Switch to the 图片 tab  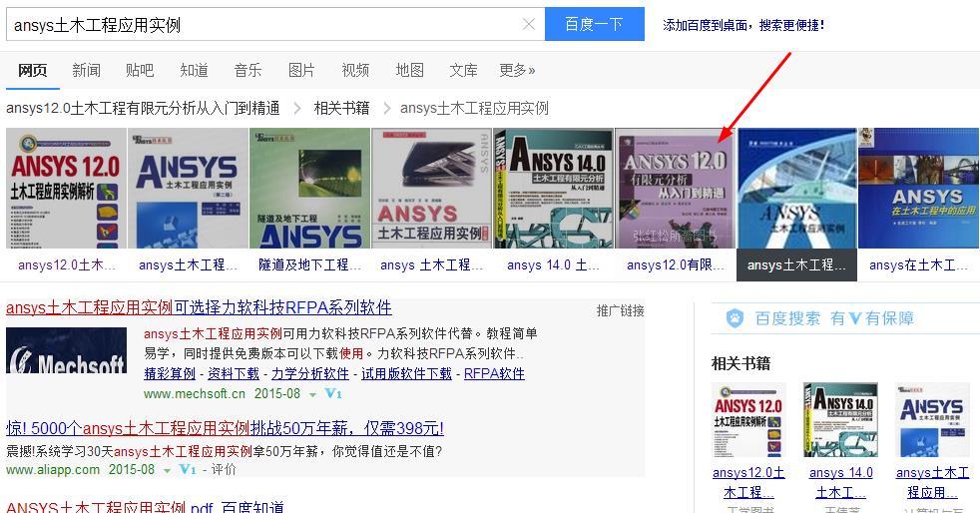coord(301,70)
